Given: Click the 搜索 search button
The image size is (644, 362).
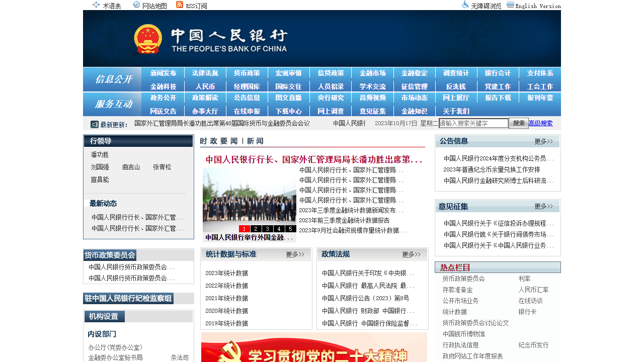Looking at the screenshot, I should (518, 123).
